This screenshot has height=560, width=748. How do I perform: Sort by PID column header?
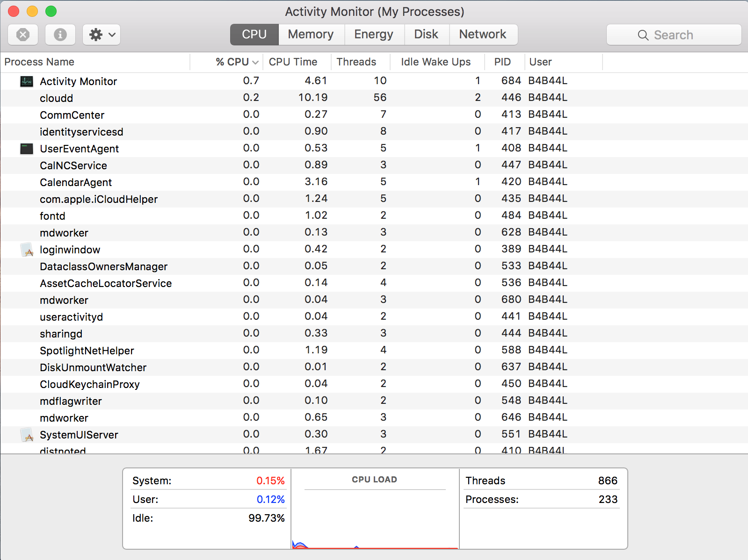504,62
